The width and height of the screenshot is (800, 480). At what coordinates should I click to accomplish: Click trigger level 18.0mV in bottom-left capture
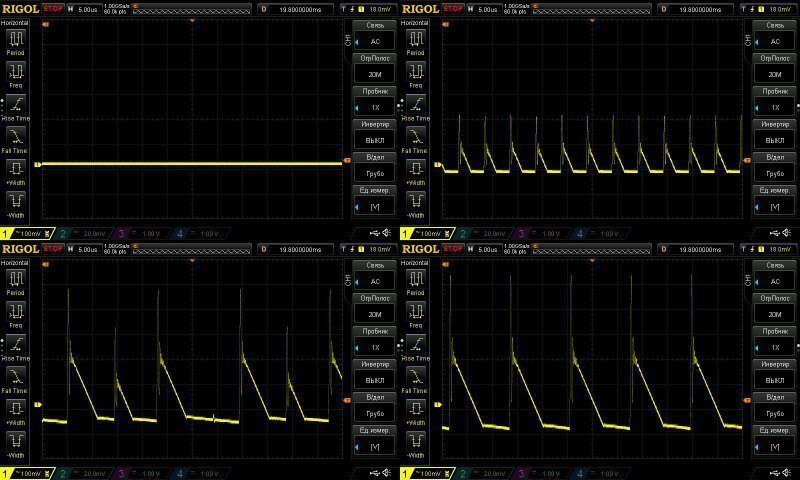click(x=368, y=249)
